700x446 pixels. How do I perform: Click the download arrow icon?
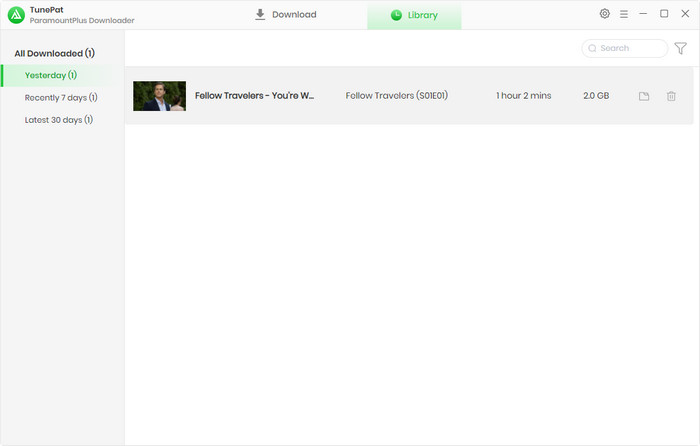click(260, 15)
